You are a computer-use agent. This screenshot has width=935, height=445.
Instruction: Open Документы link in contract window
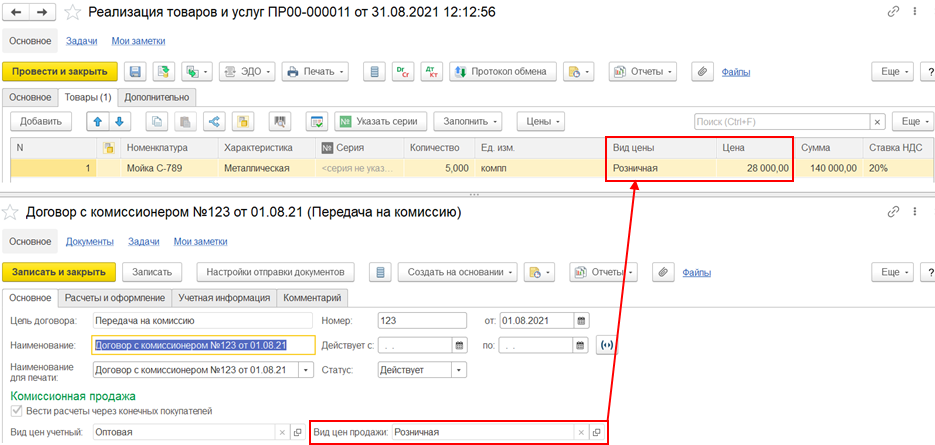coord(90,242)
